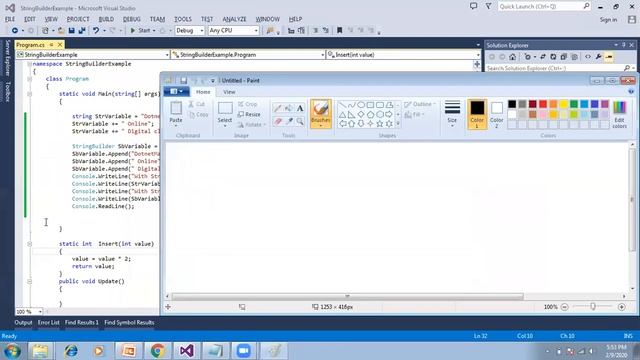Click the Save All icon in Visual Studio toolbar
Screen dimensions: 640x360
[82, 31]
